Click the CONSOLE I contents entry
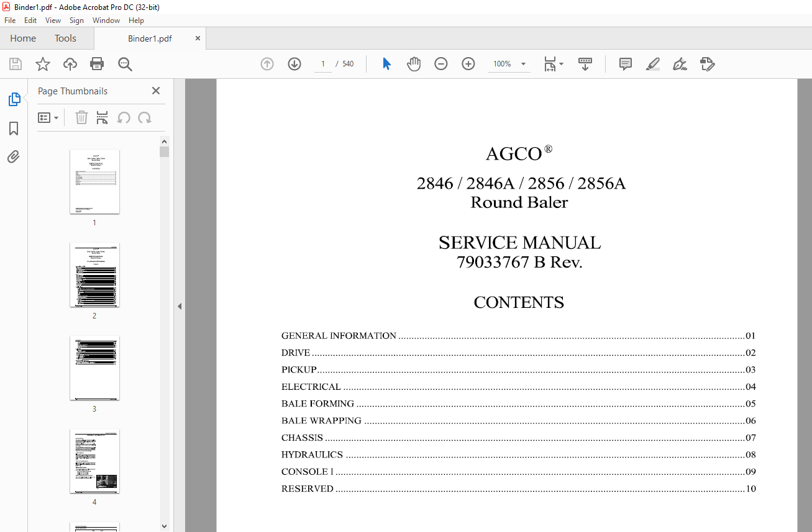The image size is (812, 532). click(518, 472)
